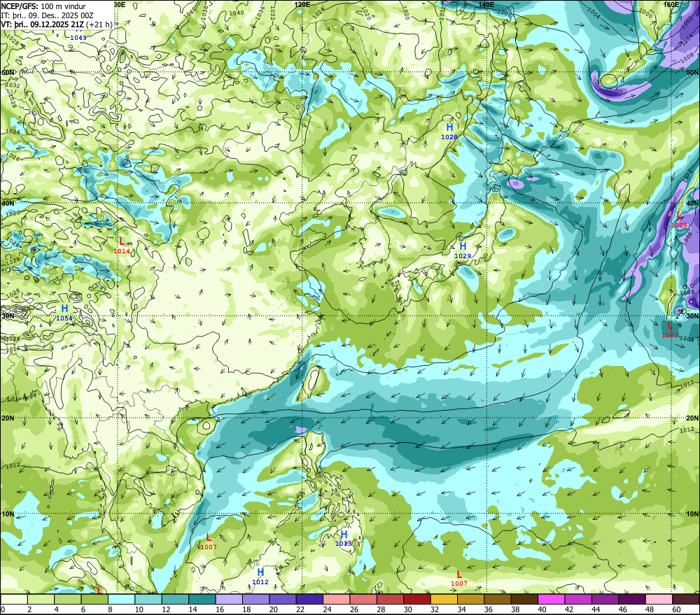
Task: Pick the 0–2 pale yellow legend swatch
Action: 14,599
